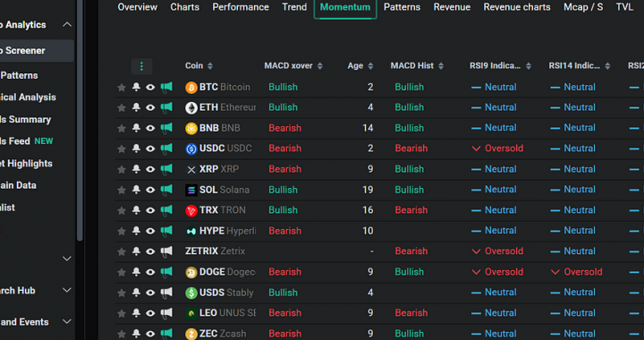644x340 pixels.
Task: Toggle watch eye for BNB row
Action: [x=150, y=128]
